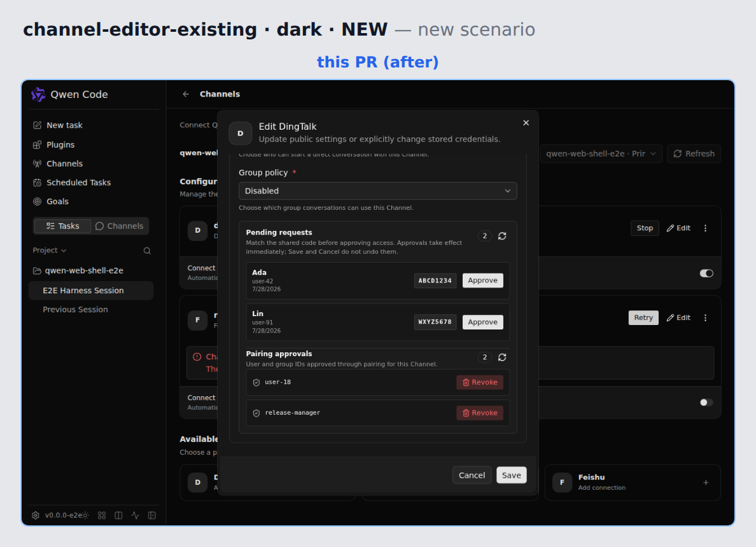Turn off the enabled Connect toggle
Image resolution: width=756 pixels, height=547 pixels.
point(706,273)
